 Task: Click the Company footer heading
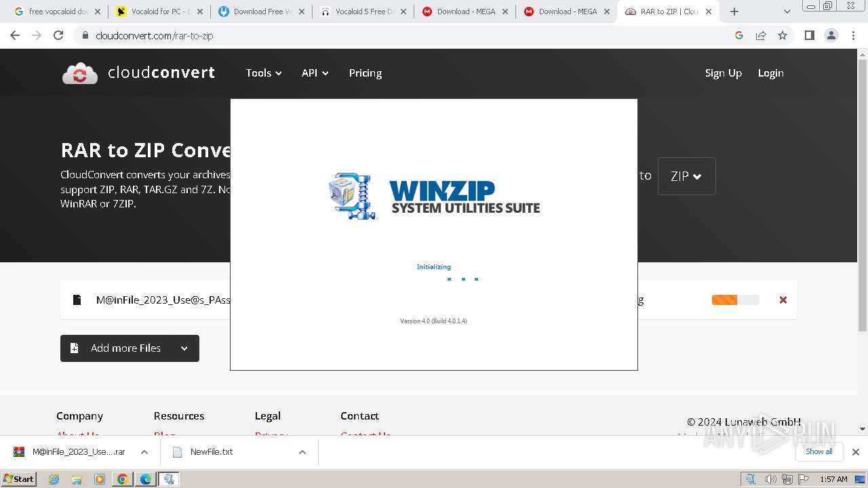point(79,416)
